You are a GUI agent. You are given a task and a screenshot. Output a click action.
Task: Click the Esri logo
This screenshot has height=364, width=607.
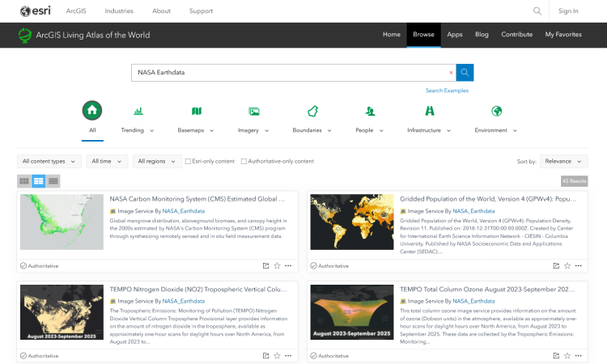36,11
